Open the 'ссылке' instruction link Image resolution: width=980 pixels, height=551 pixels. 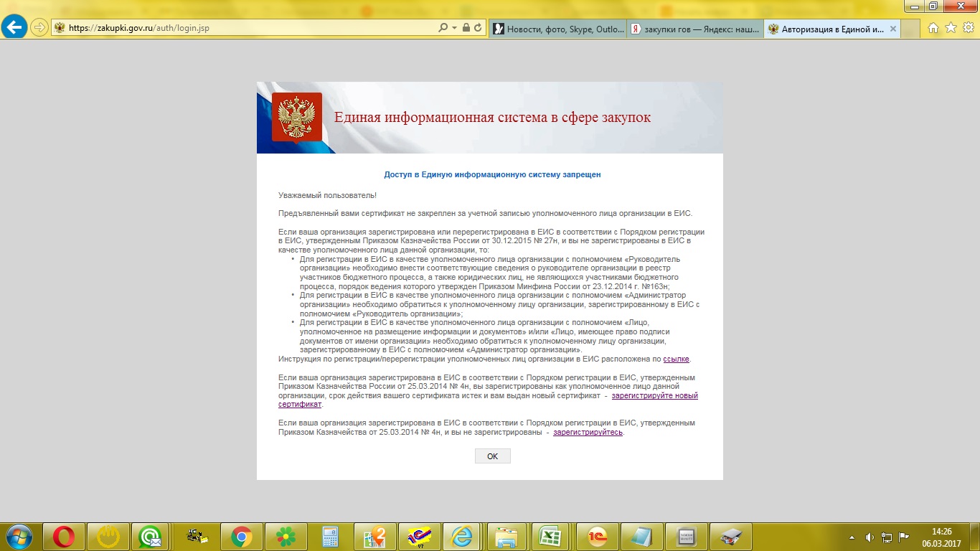676,359
